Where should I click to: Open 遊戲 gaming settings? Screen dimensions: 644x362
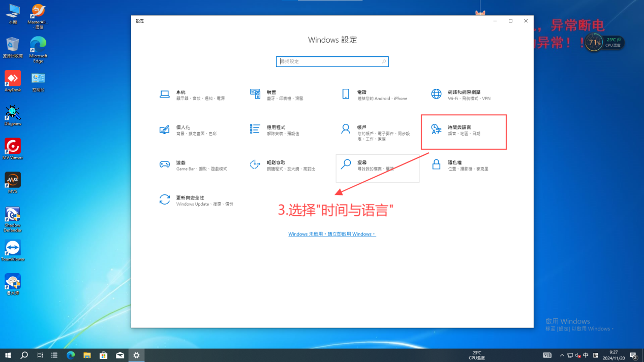pos(193,165)
